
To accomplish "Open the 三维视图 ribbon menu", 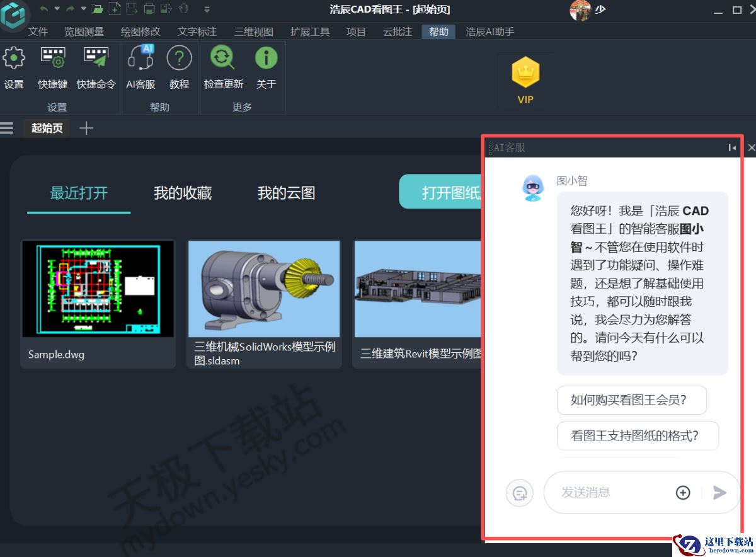I will (x=252, y=32).
